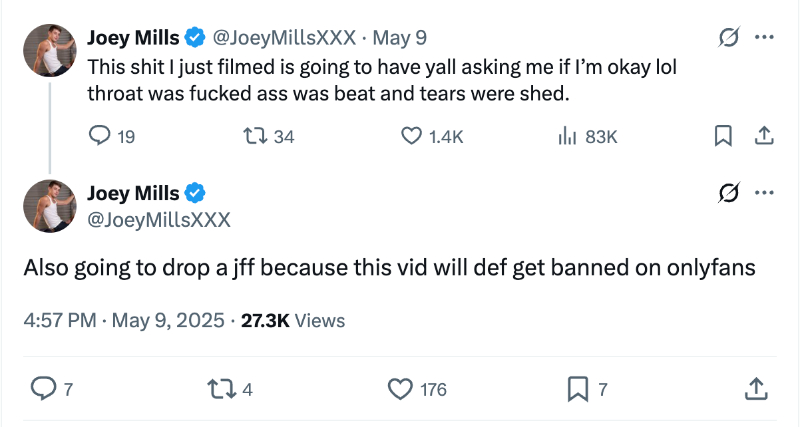Open the @JoeyMillsXXX handle under second tweet

pyautogui.click(x=159, y=219)
